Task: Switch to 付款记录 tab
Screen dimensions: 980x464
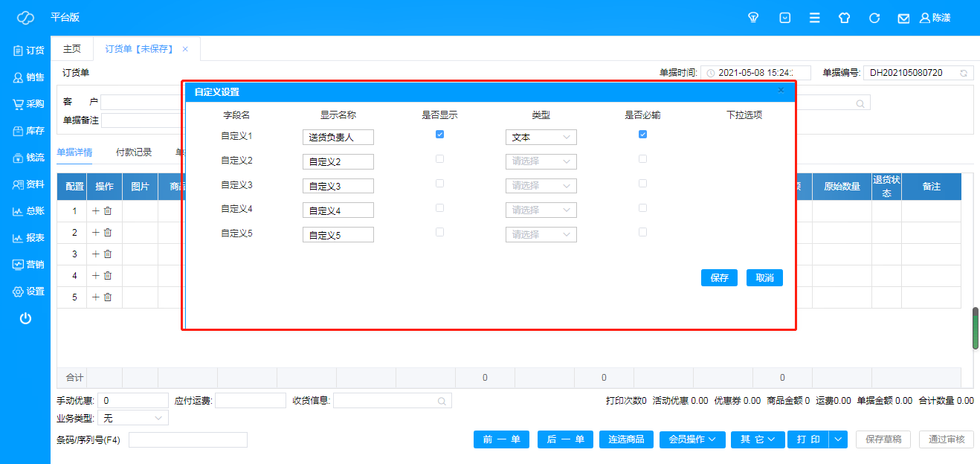Action: click(x=134, y=152)
